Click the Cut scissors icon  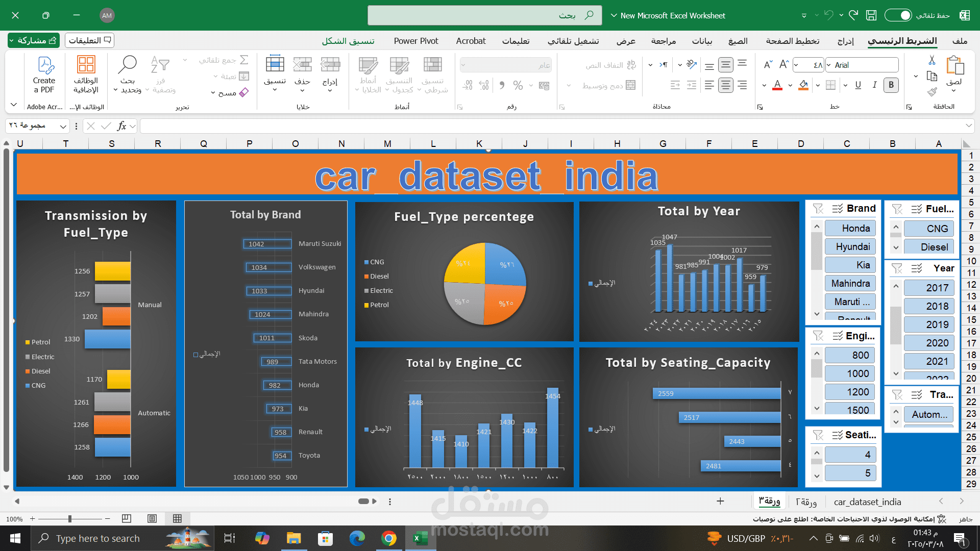point(932,60)
